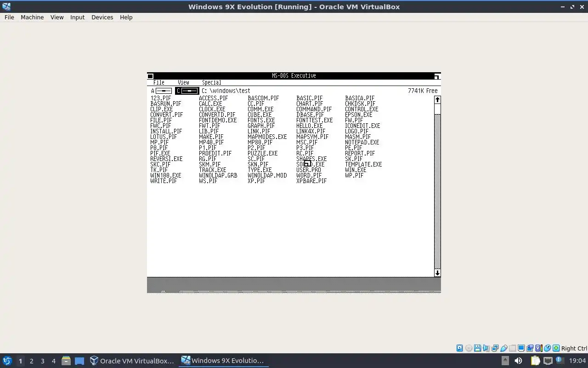Select CALC.EXE in the file list
Image resolution: width=588 pixels, height=368 pixels.
pos(210,103)
